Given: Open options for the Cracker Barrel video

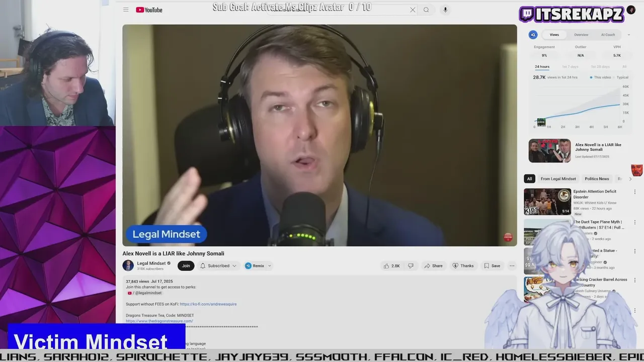Looking at the screenshot, I should (x=634, y=280).
